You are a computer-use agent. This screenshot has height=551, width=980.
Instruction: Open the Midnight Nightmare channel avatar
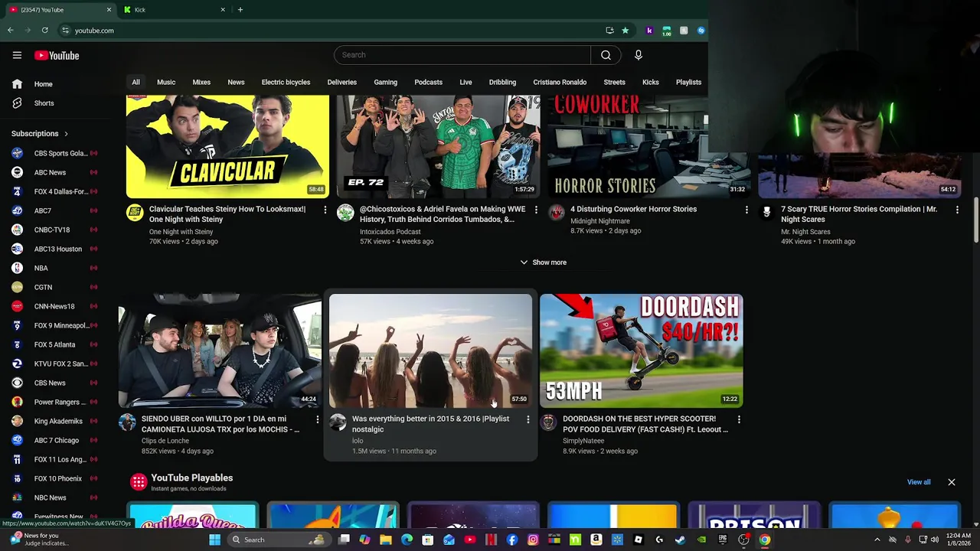point(556,213)
